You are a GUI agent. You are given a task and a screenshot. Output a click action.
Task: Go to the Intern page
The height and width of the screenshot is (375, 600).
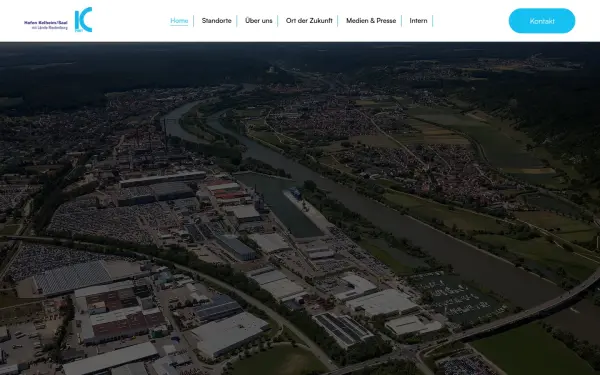[418, 21]
